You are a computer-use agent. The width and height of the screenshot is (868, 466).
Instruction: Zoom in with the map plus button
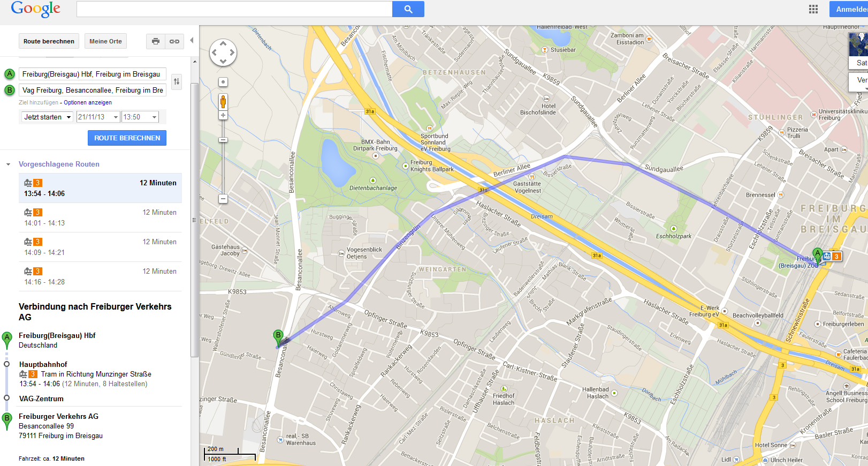coord(223,115)
